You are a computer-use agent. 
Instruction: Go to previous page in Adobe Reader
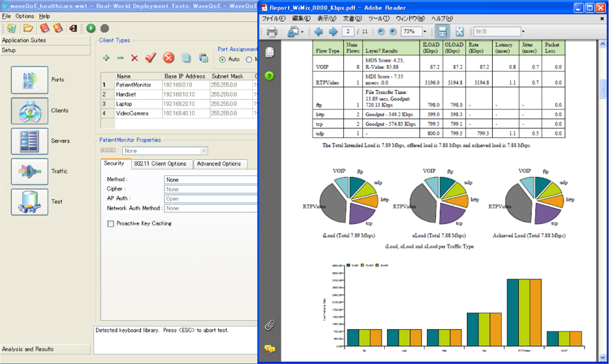(319, 32)
